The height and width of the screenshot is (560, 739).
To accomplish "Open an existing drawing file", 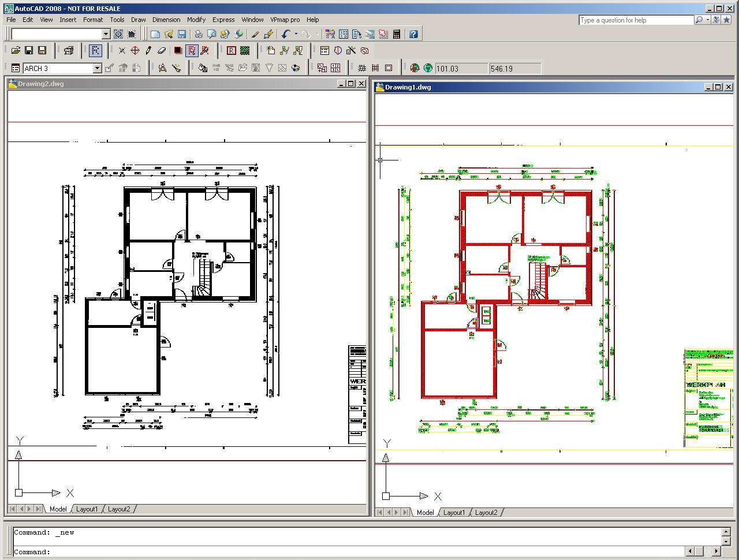I will pos(169,33).
